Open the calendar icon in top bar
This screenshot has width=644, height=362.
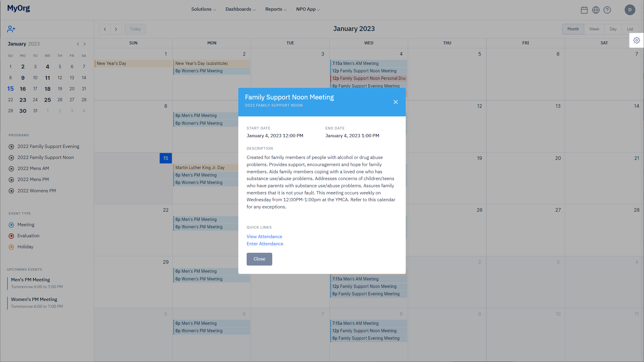pyautogui.click(x=584, y=10)
